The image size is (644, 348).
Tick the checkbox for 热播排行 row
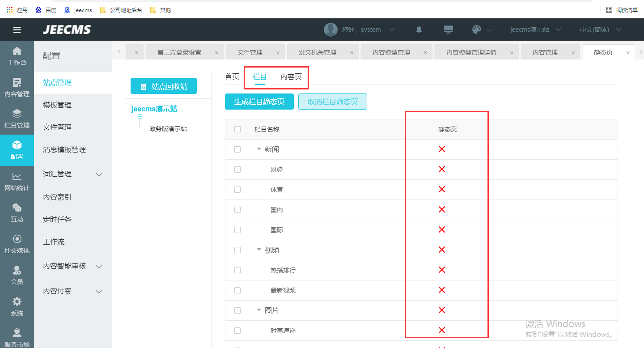point(237,270)
